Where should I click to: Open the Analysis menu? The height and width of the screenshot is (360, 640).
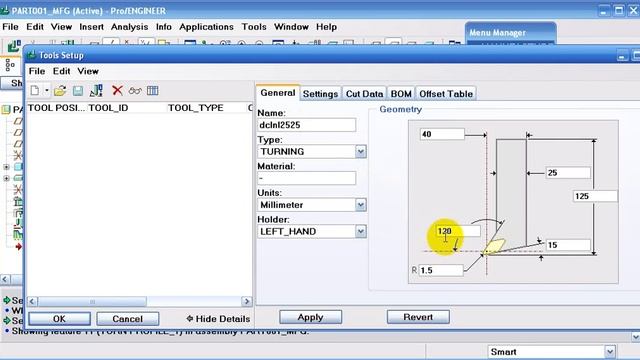click(x=129, y=27)
